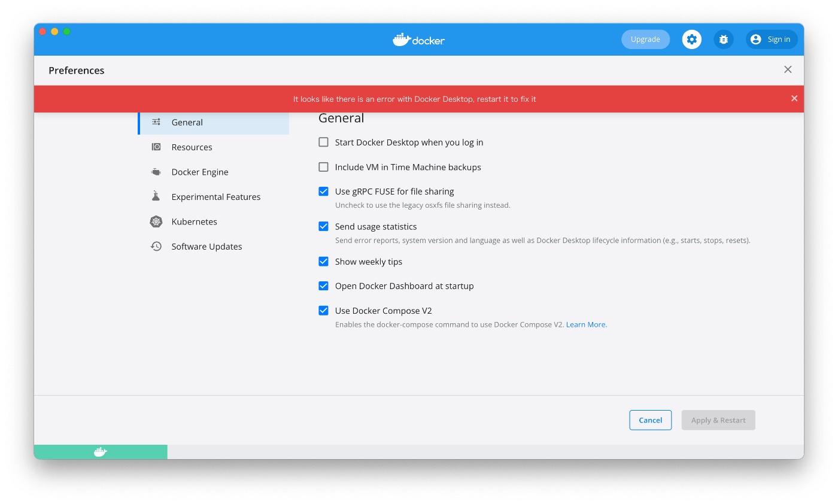Open Kubernetes via the helm wheel icon

coord(156,221)
